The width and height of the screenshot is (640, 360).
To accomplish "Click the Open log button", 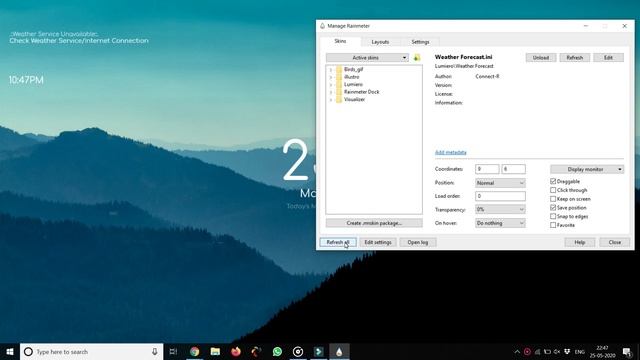I will coord(418,242).
